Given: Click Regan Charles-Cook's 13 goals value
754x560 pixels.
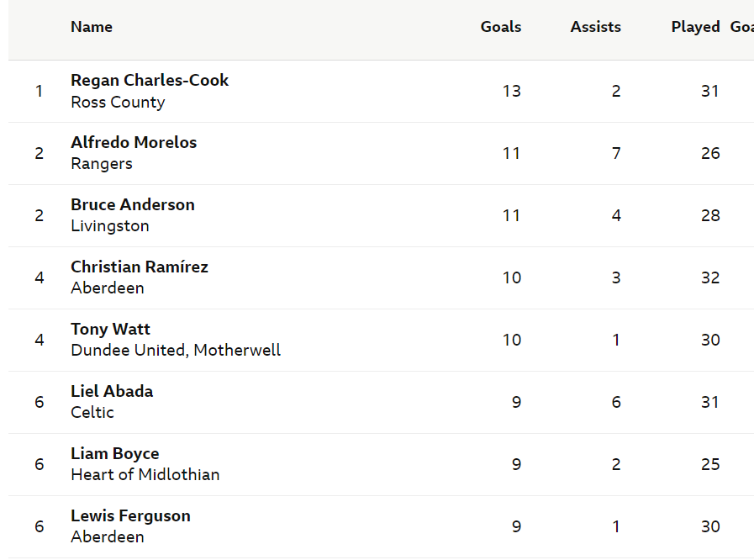Looking at the screenshot, I should [x=512, y=91].
